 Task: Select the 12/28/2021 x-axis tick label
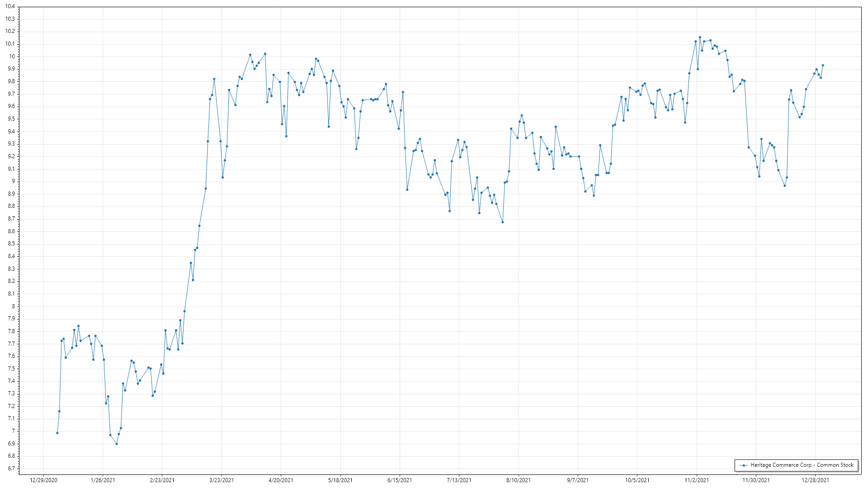click(x=816, y=480)
